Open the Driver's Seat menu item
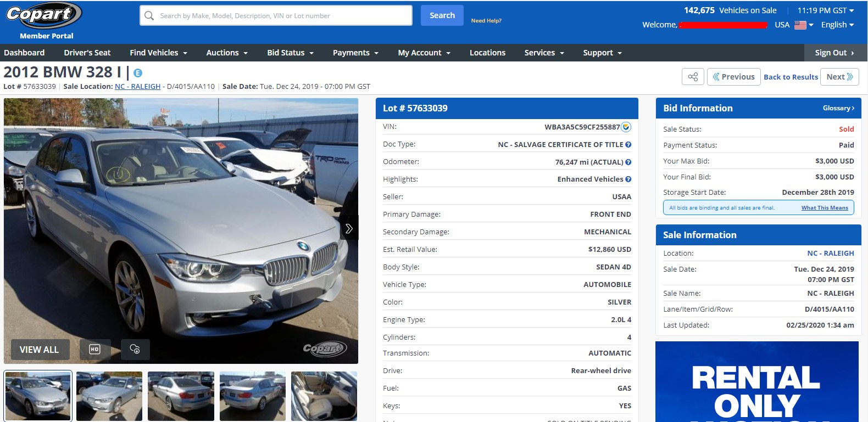868x422 pixels. [x=87, y=53]
